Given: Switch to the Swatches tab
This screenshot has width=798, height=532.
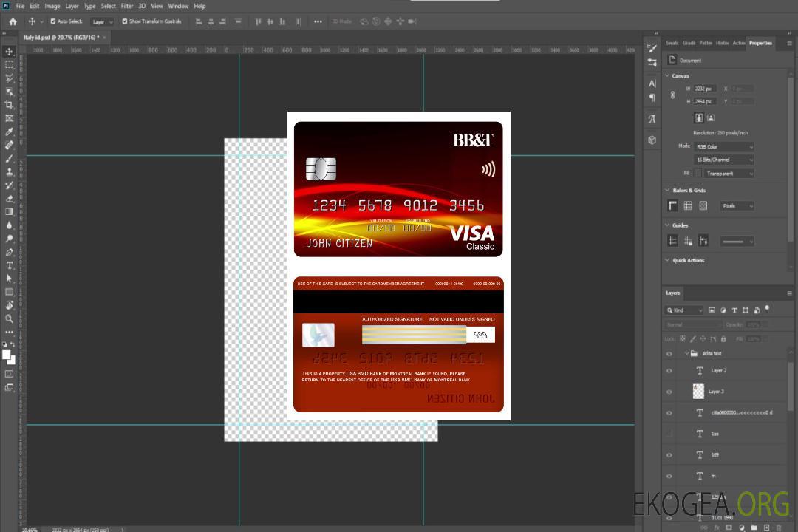Looking at the screenshot, I should pyautogui.click(x=672, y=43).
